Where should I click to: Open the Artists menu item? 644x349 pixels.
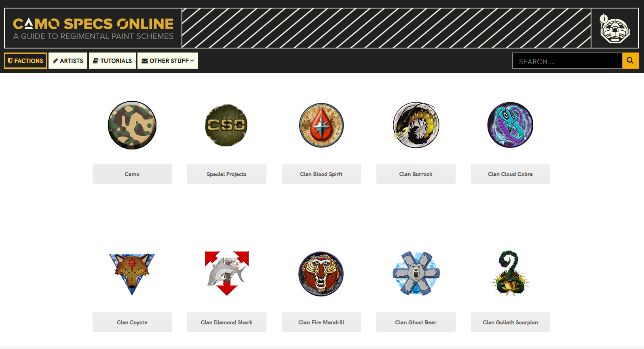tap(68, 61)
